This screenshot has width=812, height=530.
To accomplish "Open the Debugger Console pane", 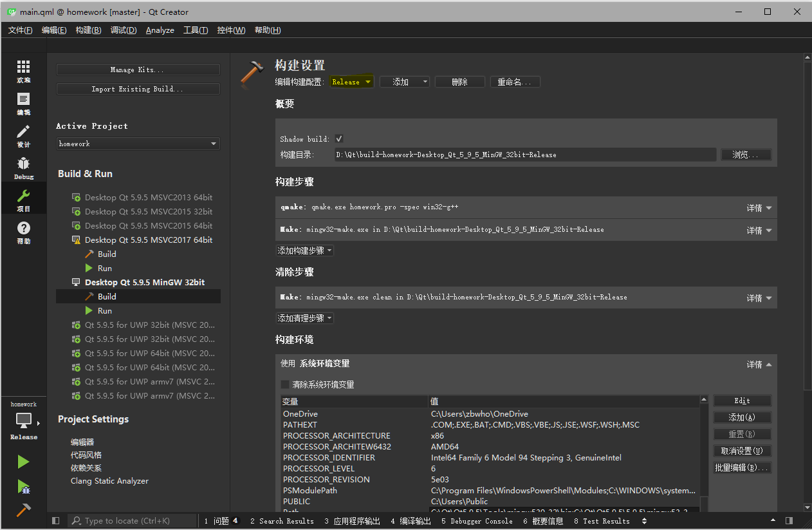I will (x=477, y=520).
